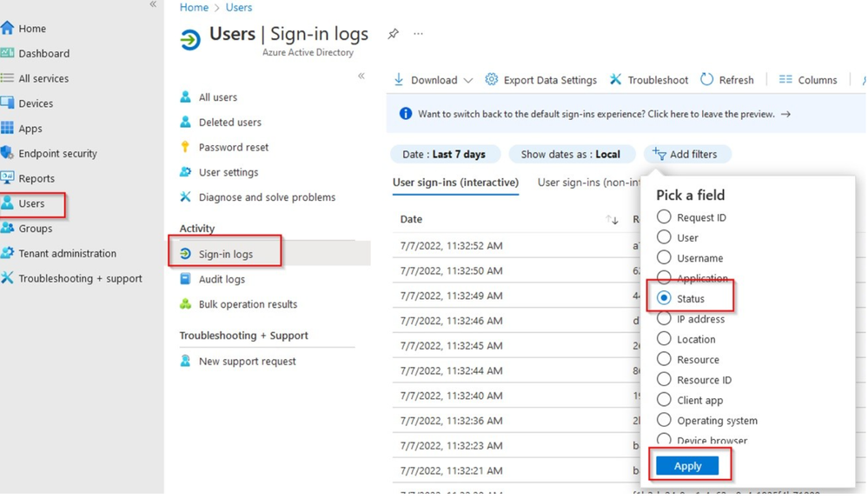Select the Location radio button
The height and width of the screenshot is (499, 868).
pyautogui.click(x=664, y=338)
